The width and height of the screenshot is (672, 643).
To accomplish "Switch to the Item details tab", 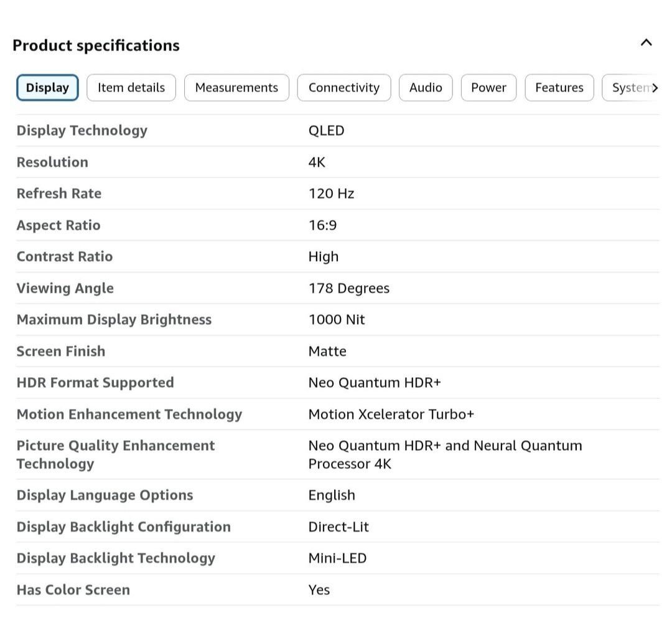I will coord(131,88).
